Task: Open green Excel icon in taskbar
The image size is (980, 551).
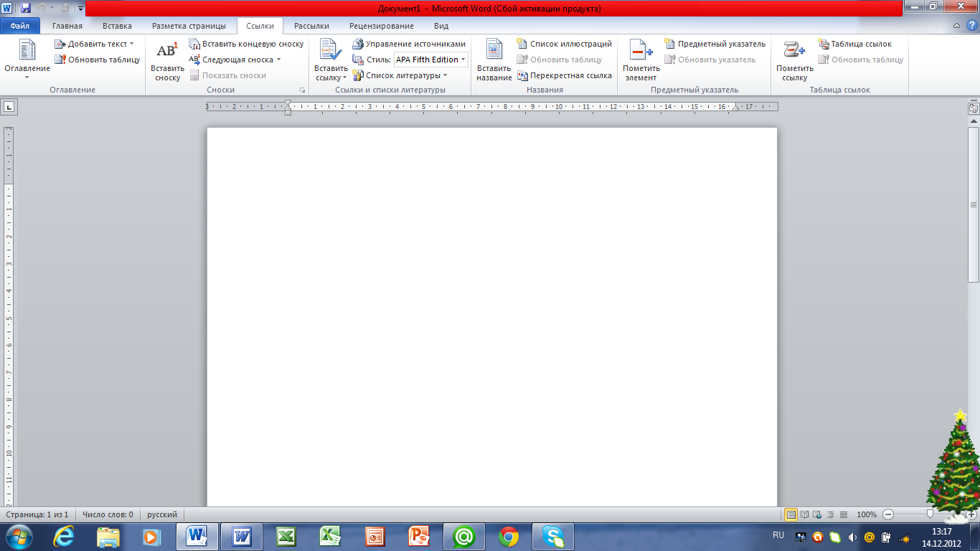Action: [286, 536]
